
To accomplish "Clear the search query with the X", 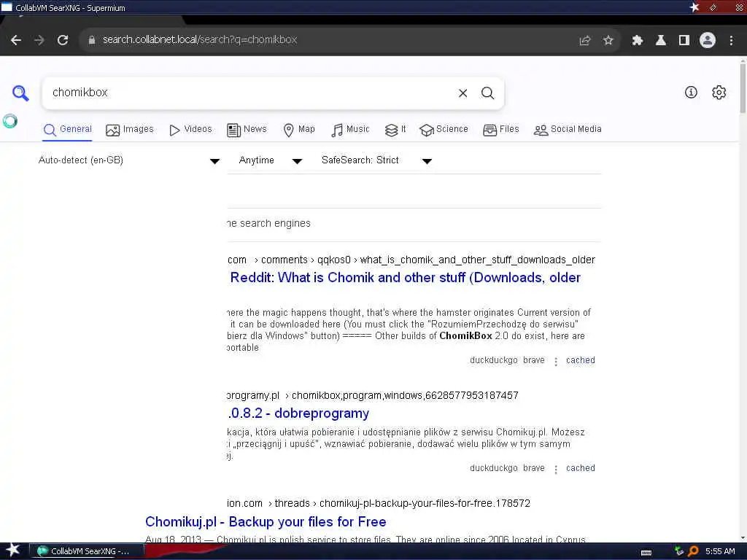I will [x=462, y=93].
